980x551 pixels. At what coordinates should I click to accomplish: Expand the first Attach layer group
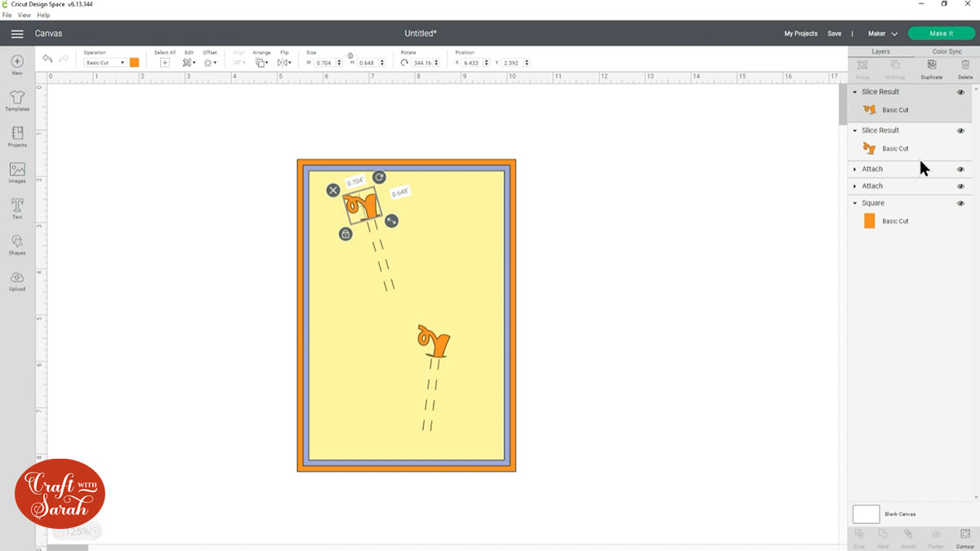coord(855,169)
